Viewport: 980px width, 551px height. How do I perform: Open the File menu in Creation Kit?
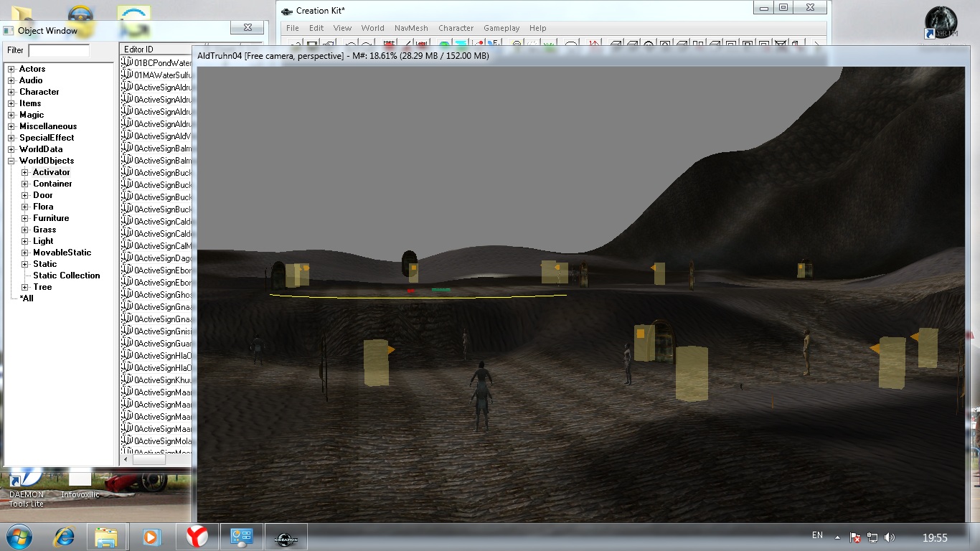[x=293, y=28]
